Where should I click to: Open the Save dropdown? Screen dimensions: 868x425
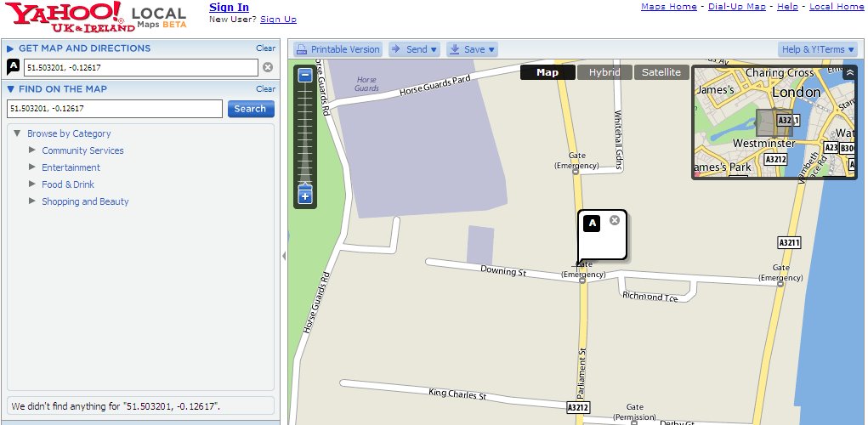pyautogui.click(x=472, y=49)
